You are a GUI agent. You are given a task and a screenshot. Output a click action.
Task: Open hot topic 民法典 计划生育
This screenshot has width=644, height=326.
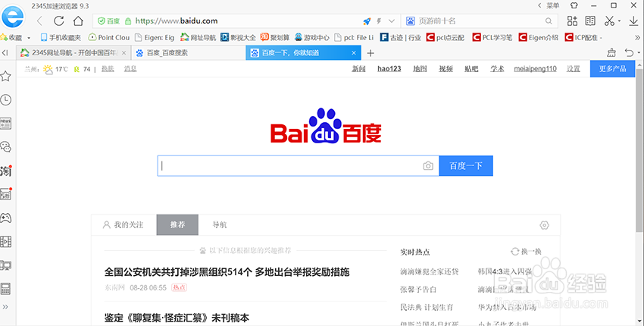pyautogui.click(x=427, y=307)
